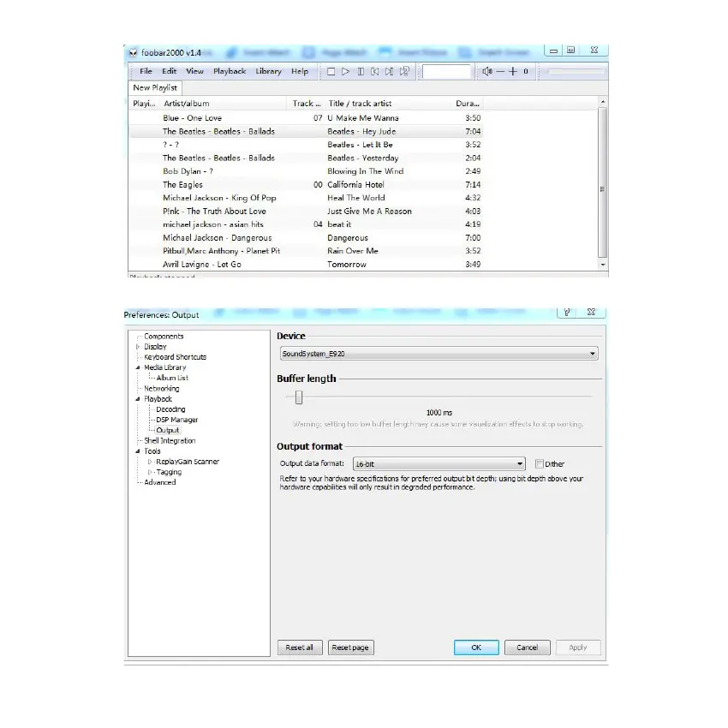The height and width of the screenshot is (728, 728).
Task: Click the playlist vertical scrollbar
Action: (603, 182)
